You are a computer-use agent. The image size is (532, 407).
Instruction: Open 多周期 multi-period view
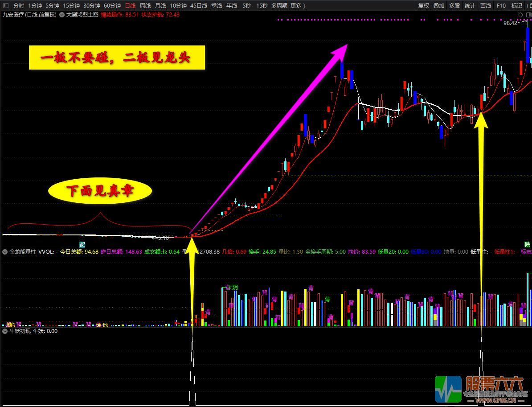point(279,5)
